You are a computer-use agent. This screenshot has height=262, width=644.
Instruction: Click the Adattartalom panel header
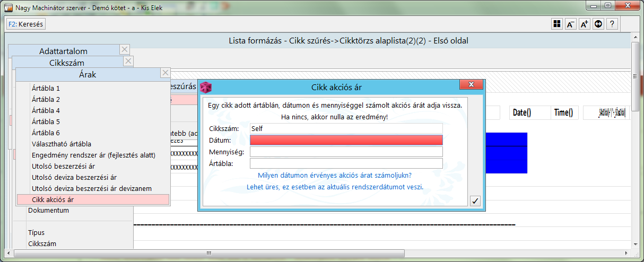[x=64, y=51]
